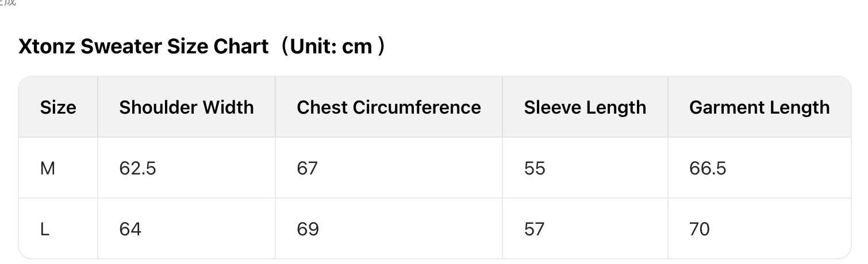Viewport: 868px width, 264px height.
Task: Click the M size row label
Action: coord(48,168)
